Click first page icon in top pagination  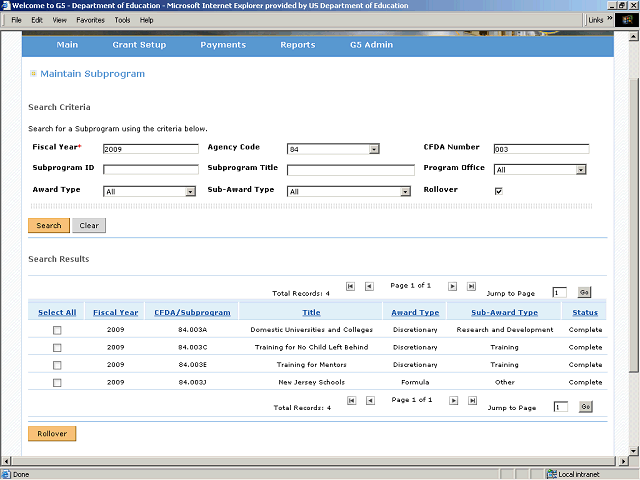[351, 286]
